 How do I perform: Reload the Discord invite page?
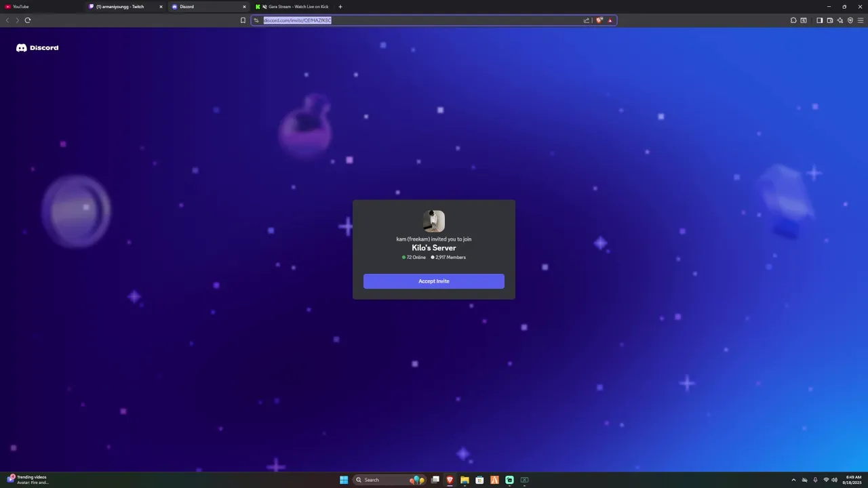click(28, 20)
